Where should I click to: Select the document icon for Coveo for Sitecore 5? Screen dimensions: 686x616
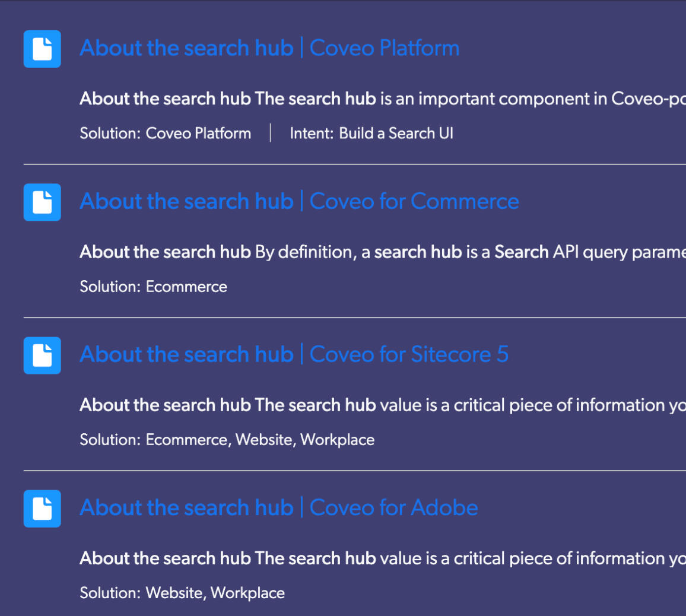pyautogui.click(x=42, y=355)
